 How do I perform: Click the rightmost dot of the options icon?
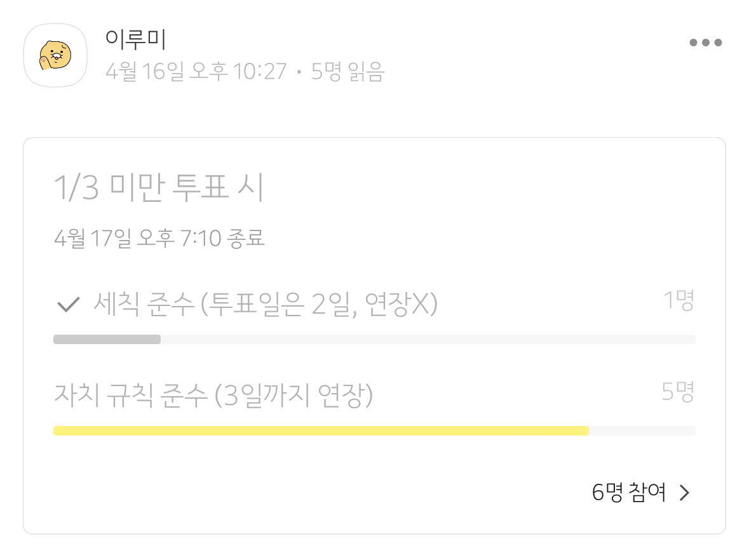(x=719, y=43)
